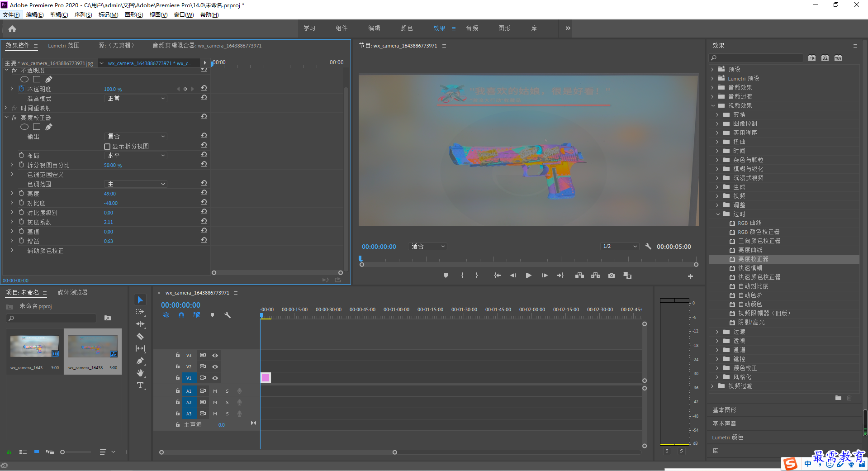The width and height of the screenshot is (868, 471).
Task: Open the 混合模式 dropdown
Action: point(136,98)
